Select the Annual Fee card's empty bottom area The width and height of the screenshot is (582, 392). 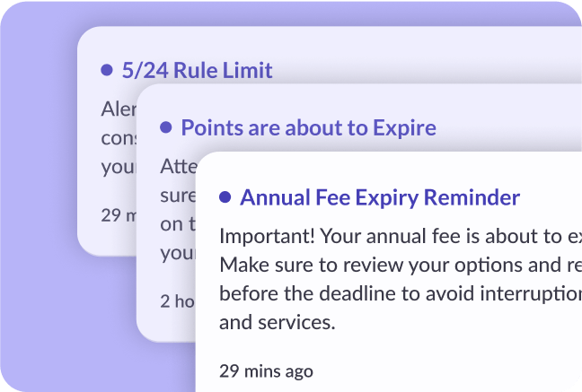tap(449, 368)
